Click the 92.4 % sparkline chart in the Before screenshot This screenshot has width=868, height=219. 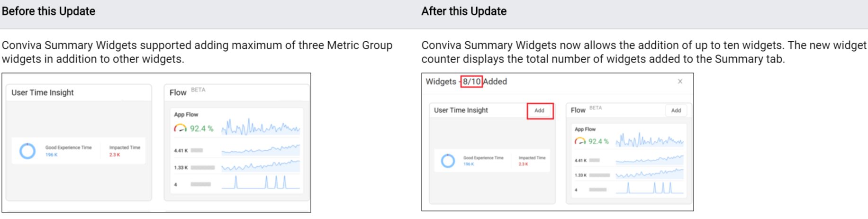click(261, 128)
